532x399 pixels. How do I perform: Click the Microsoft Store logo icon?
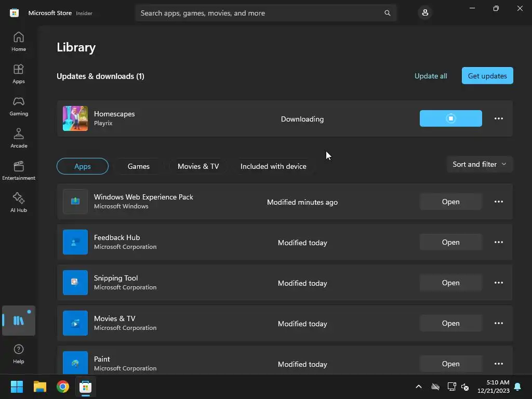(x=14, y=13)
